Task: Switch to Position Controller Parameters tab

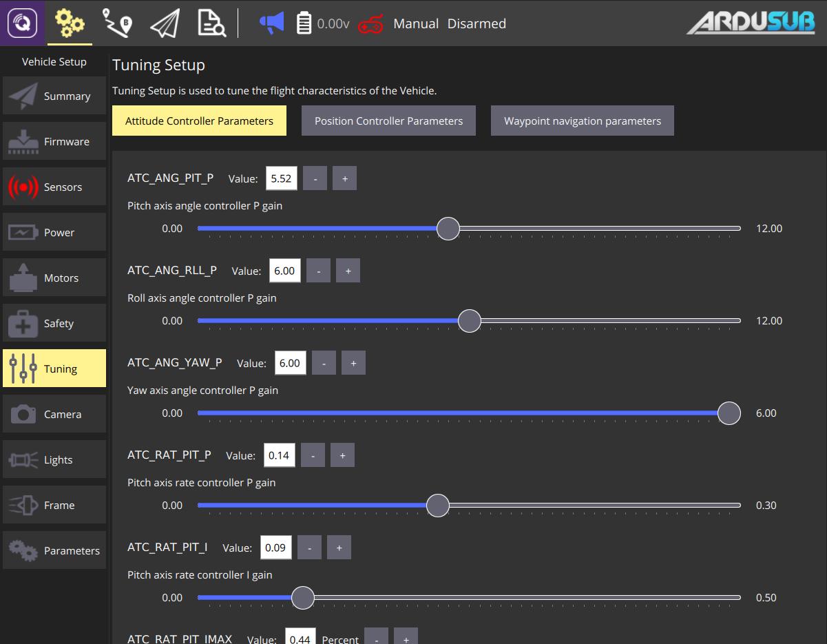Action: 388,120
